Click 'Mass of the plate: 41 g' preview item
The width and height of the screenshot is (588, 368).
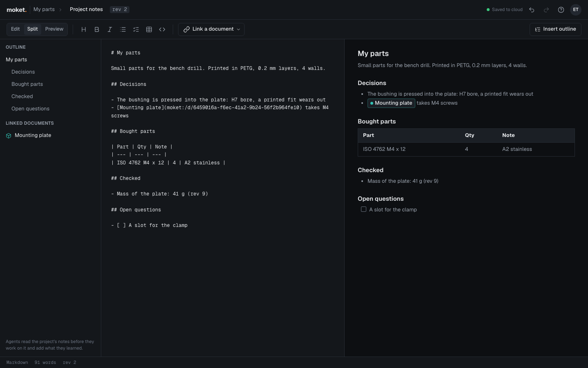[403, 181]
